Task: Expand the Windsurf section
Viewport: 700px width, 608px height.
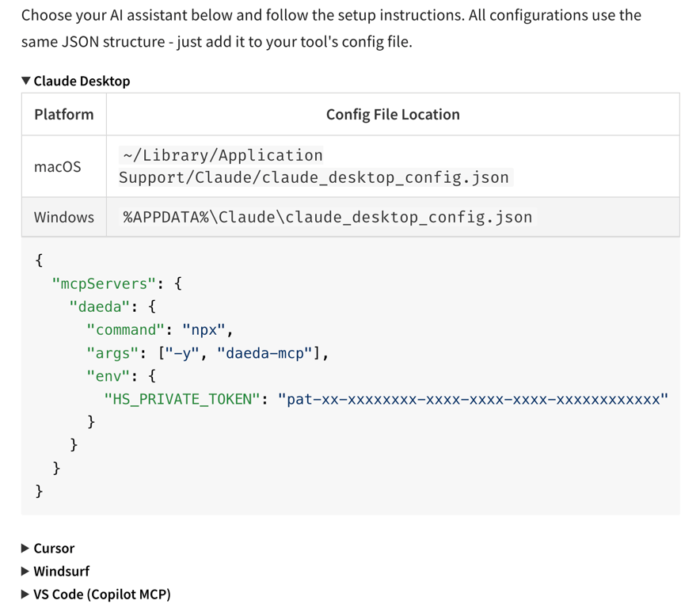Action: pos(61,571)
